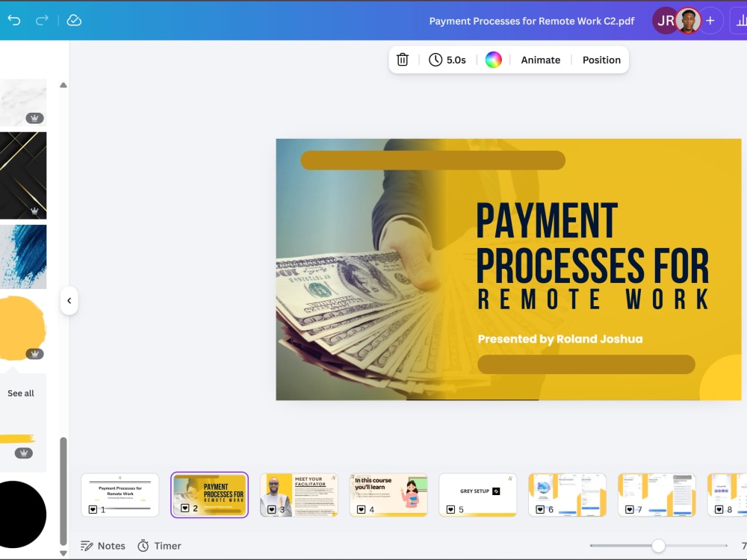
Task: Open page 3 Meet Your Facilitator thumbnail
Action: pyautogui.click(x=300, y=495)
